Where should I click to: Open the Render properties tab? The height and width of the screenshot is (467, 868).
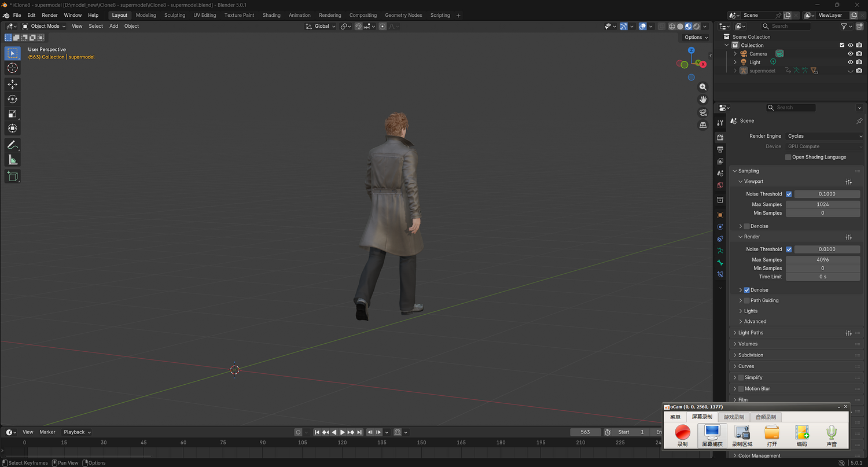pos(720,137)
